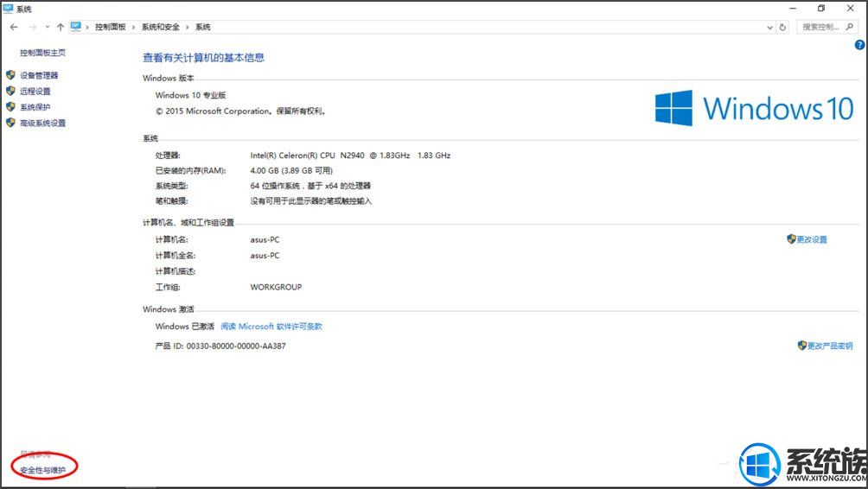Open 安全性与维护 link
Screen dimensions: 868x489
click(42, 470)
